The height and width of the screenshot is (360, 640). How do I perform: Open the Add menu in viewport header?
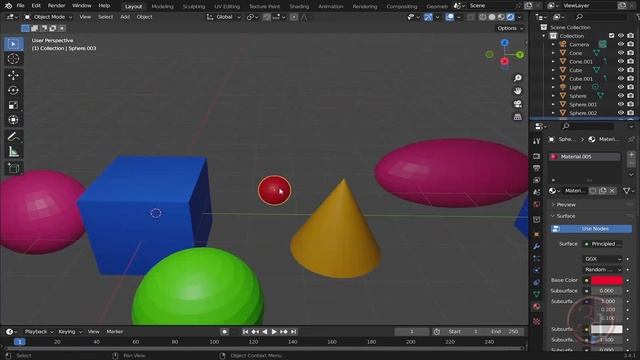[125, 17]
